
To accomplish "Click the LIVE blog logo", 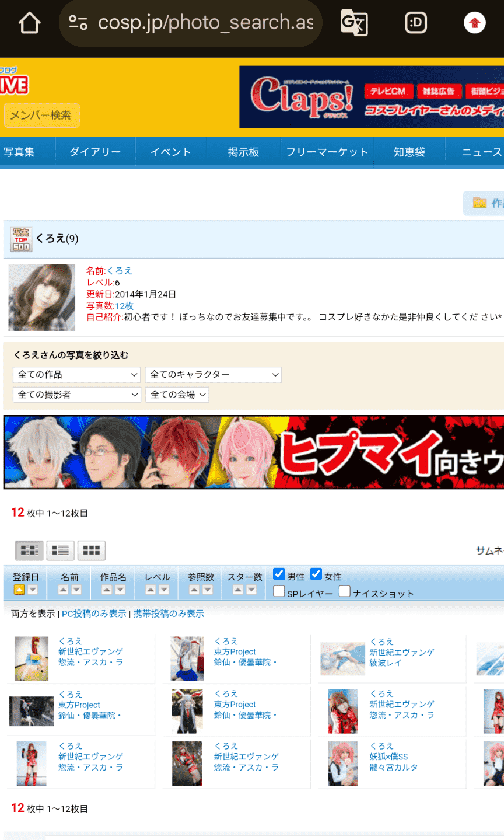I will 14,82.
